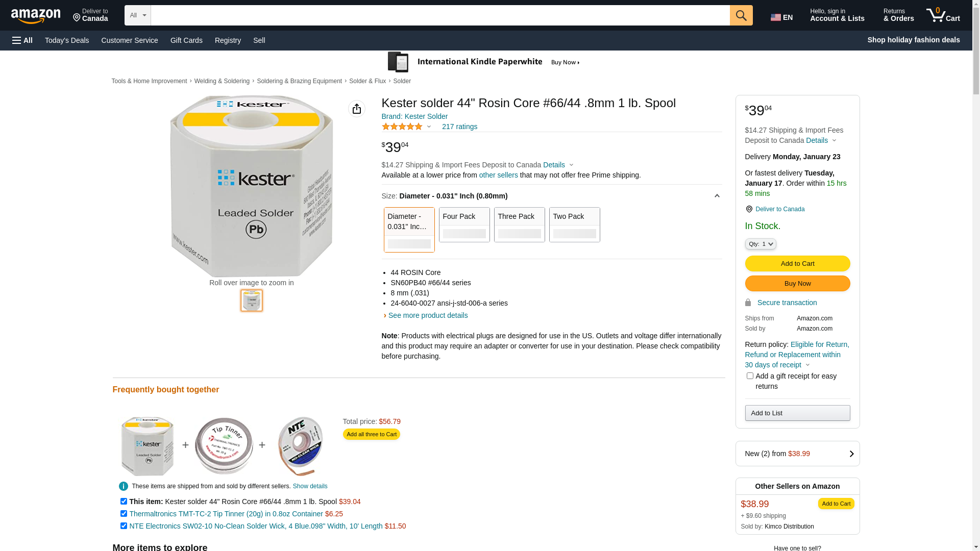Open Gift Cards navigation item
The height and width of the screenshot is (551, 980).
tap(186, 40)
